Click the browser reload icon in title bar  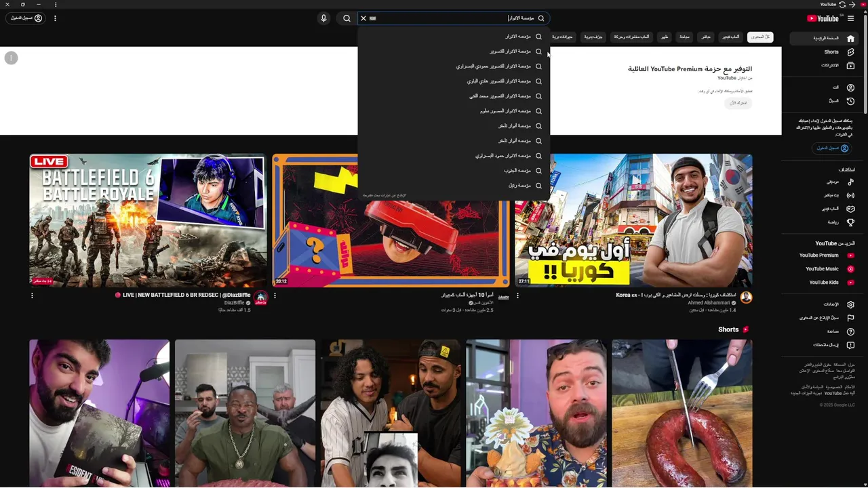point(842,4)
